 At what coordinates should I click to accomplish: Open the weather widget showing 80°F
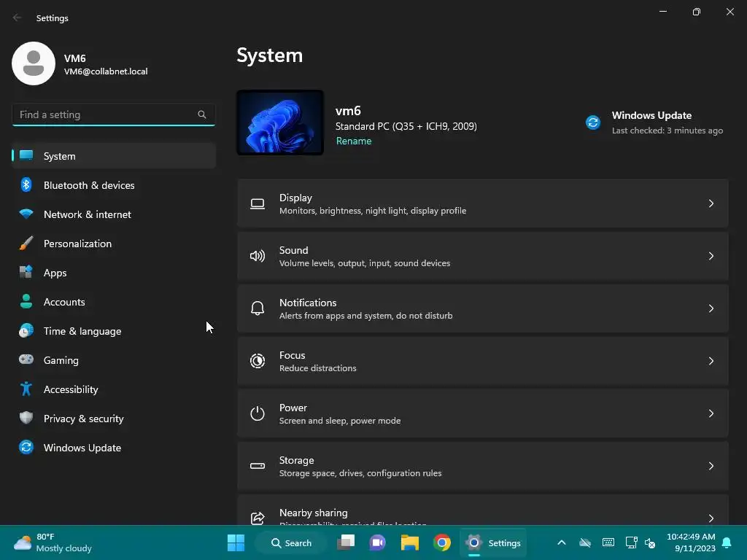(53, 542)
